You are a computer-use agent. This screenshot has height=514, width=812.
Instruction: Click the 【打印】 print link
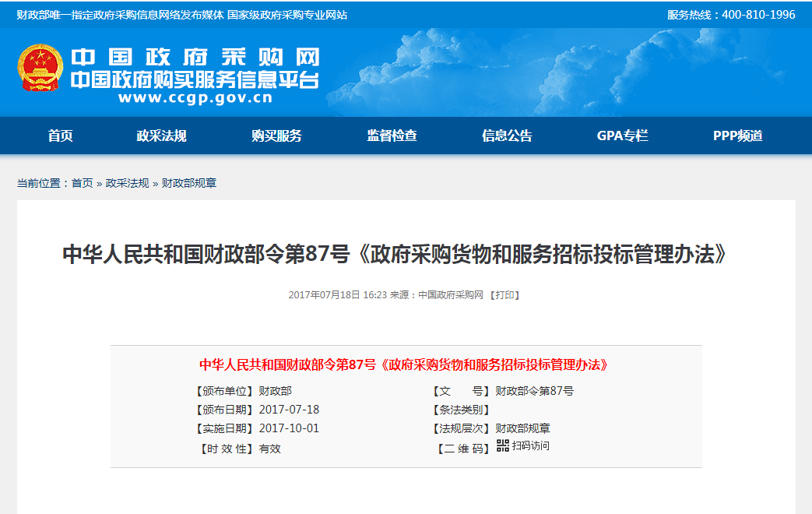(x=504, y=295)
